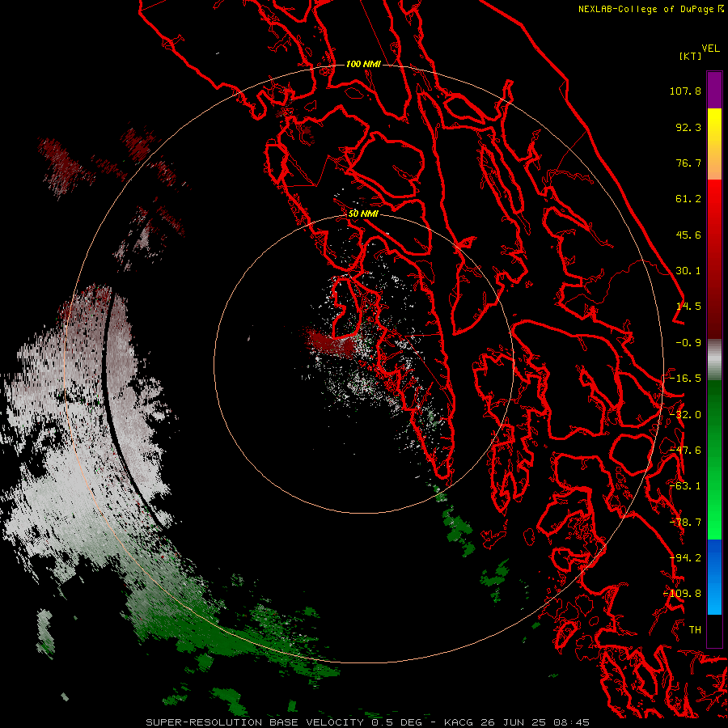Click the 92.3 legend value

click(688, 127)
